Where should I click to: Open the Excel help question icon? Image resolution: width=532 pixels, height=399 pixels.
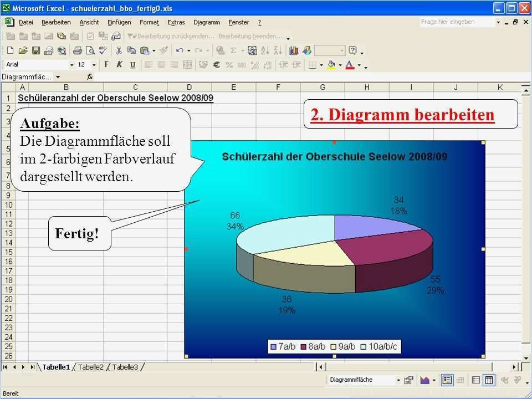coord(353,50)
